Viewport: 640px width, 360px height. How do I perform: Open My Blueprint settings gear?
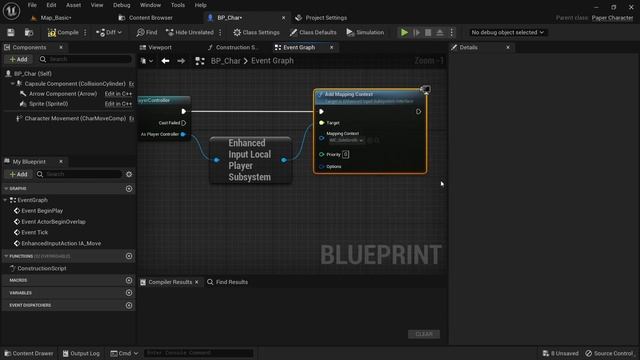coord(129,174)
